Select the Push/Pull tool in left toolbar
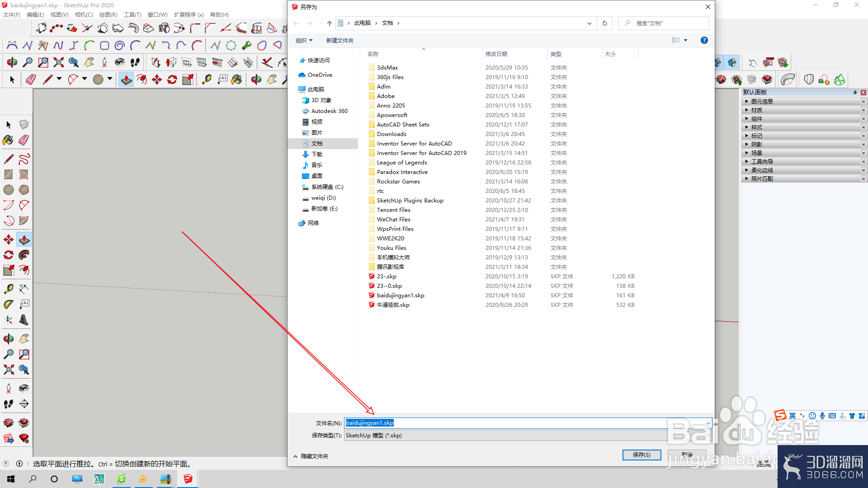 pyautogui.click(x=24, y=239)
